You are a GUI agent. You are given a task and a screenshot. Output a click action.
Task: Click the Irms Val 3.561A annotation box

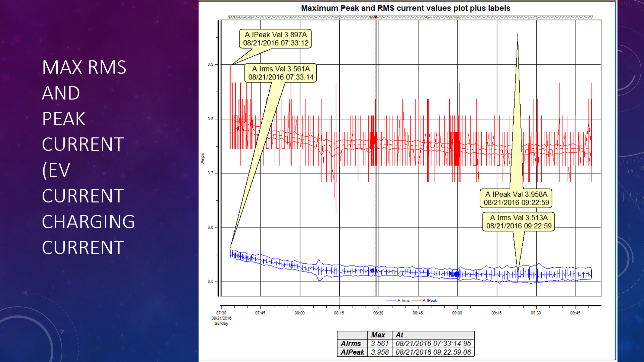pyautogui.click(x=280, y=73)
